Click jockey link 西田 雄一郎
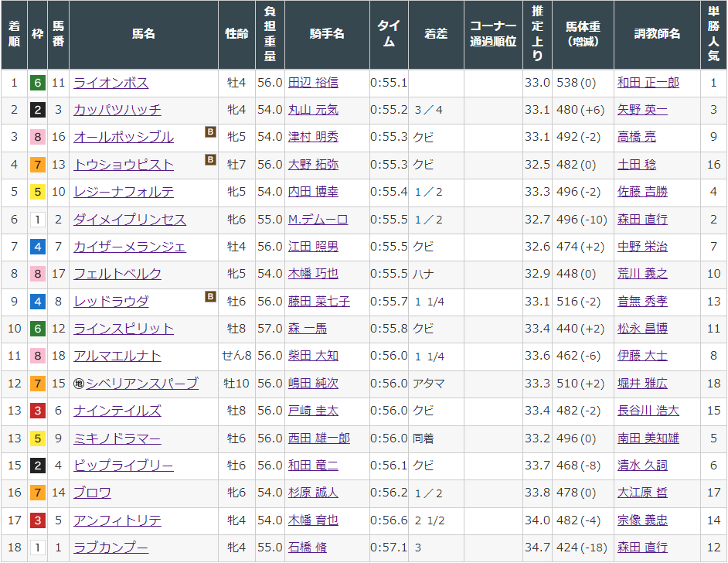The height and width of the screenshot is (563, 728). (x=319, y=438)
